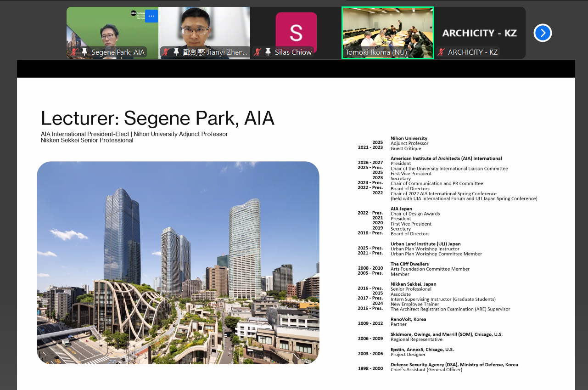This screenshot has width=588, height=390.
Task: Click the Silas Chiow name label
Action: [x=293, y=52]
